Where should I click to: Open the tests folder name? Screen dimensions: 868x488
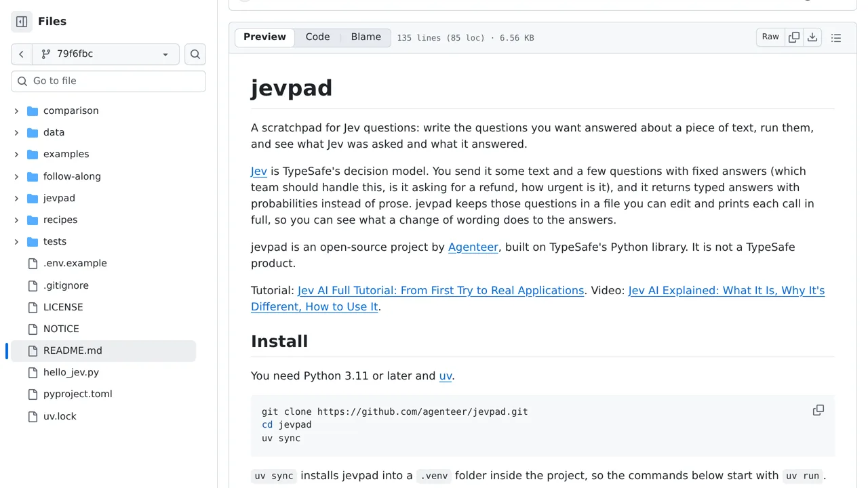[55, 241]
